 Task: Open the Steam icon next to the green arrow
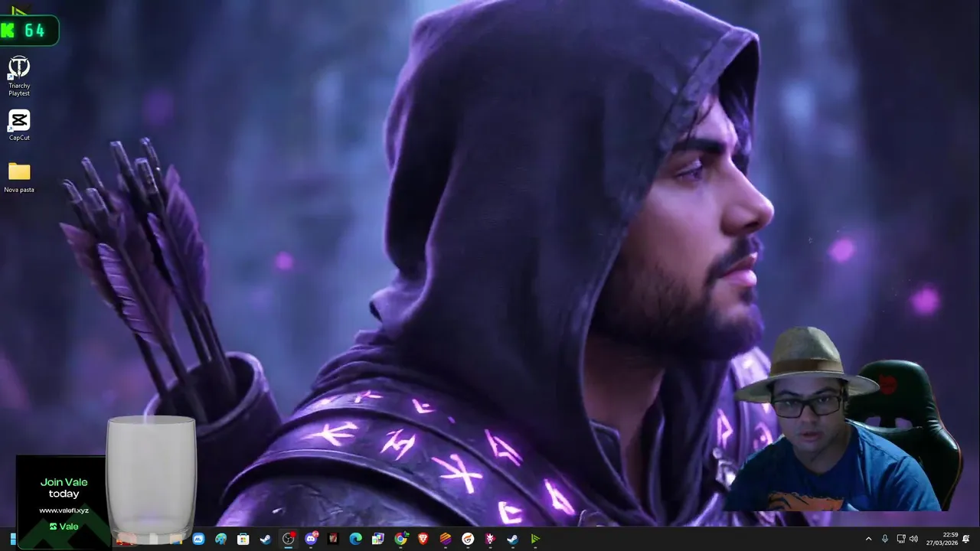pos(512,539)
